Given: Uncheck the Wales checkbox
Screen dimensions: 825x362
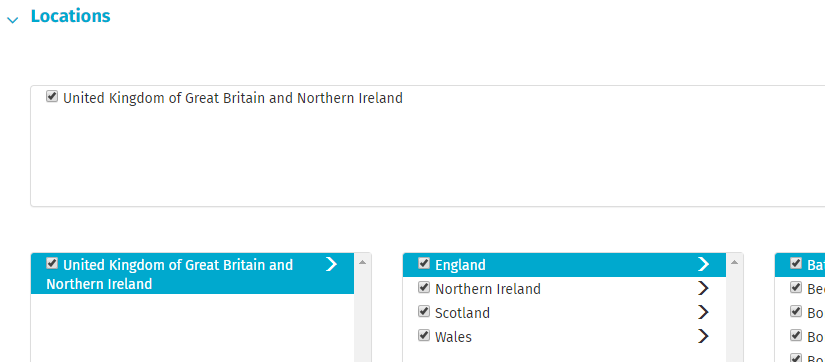Looking at the screenshot, I should tap(424, 335).
